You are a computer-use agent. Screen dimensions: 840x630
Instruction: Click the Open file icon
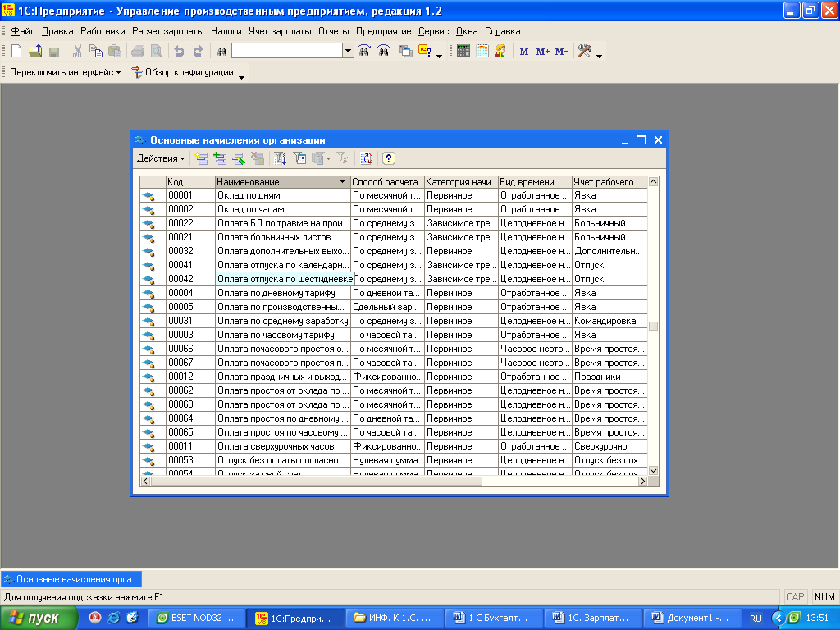35,51
